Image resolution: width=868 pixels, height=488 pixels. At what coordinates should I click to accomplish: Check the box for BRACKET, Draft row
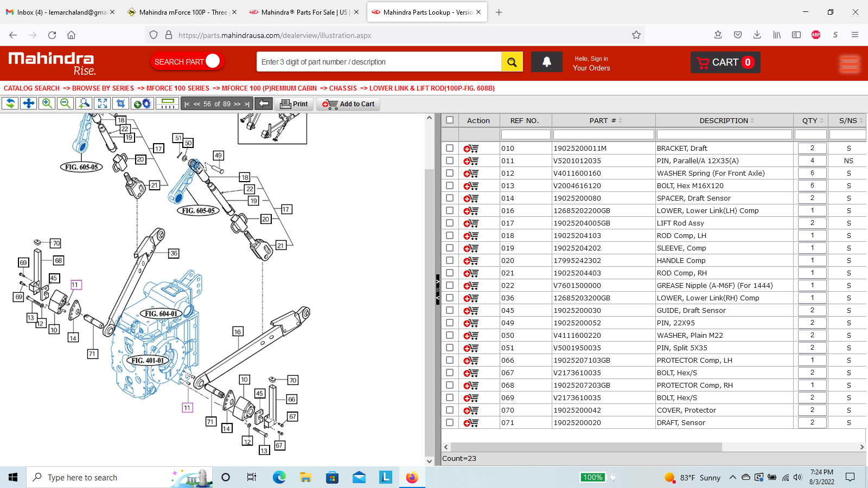point(450,148)
